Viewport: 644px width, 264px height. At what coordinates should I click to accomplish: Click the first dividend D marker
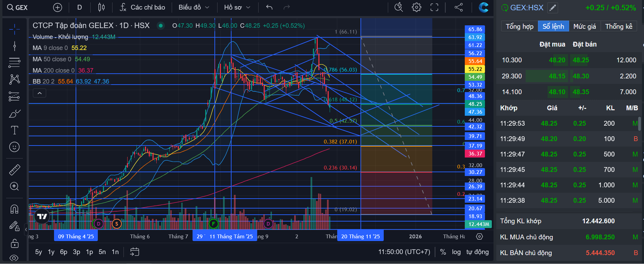pos(98,224)
